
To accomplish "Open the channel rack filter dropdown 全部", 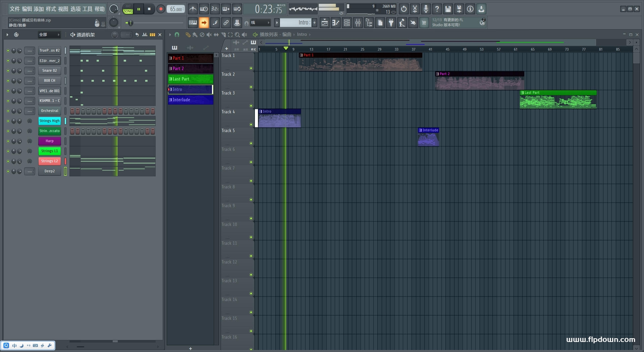I will (49, 35).
